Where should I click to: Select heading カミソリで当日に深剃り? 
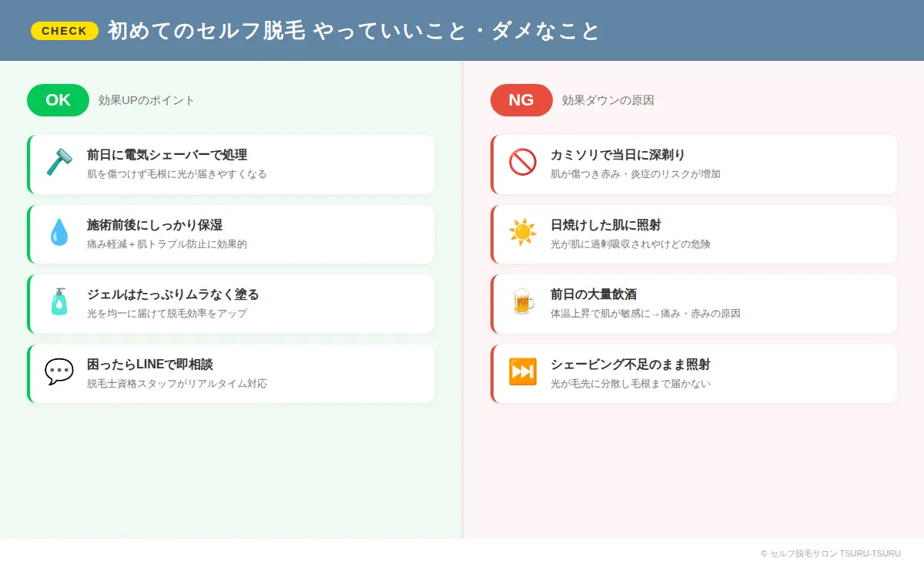point(618,155)
